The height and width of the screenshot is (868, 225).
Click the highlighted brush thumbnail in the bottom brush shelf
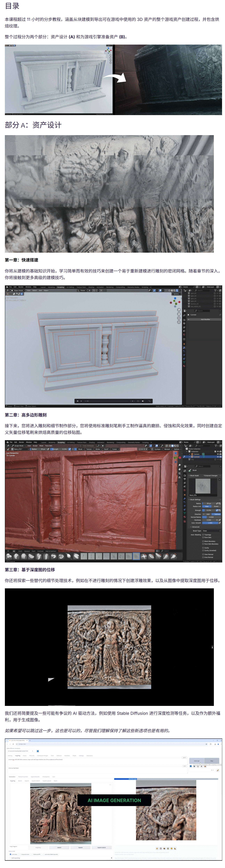tap(136, 556)
